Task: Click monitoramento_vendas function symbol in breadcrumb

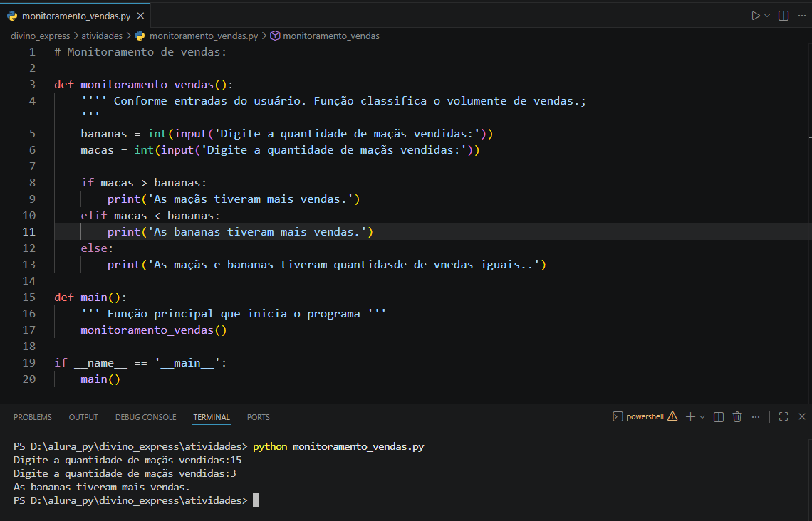Action: click(x=331, y=36)
